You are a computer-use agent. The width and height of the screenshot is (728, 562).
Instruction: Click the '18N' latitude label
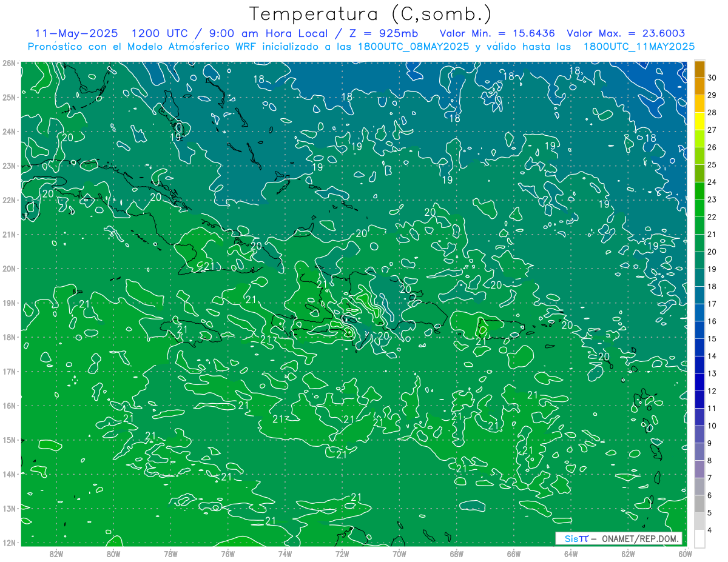9,337
